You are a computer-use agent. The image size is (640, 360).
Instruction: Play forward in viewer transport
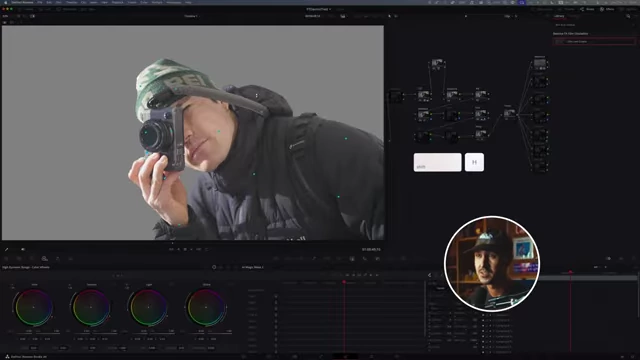click(192, 249)
